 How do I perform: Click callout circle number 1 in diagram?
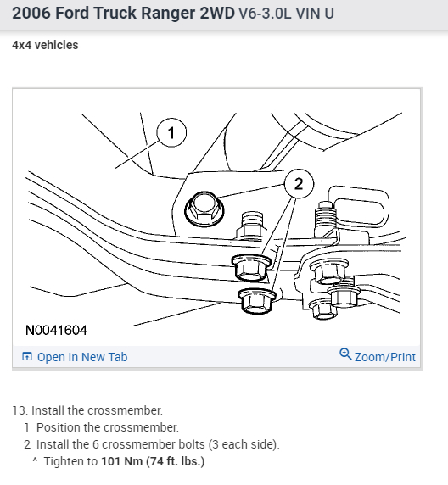click(x=171, y=132)
